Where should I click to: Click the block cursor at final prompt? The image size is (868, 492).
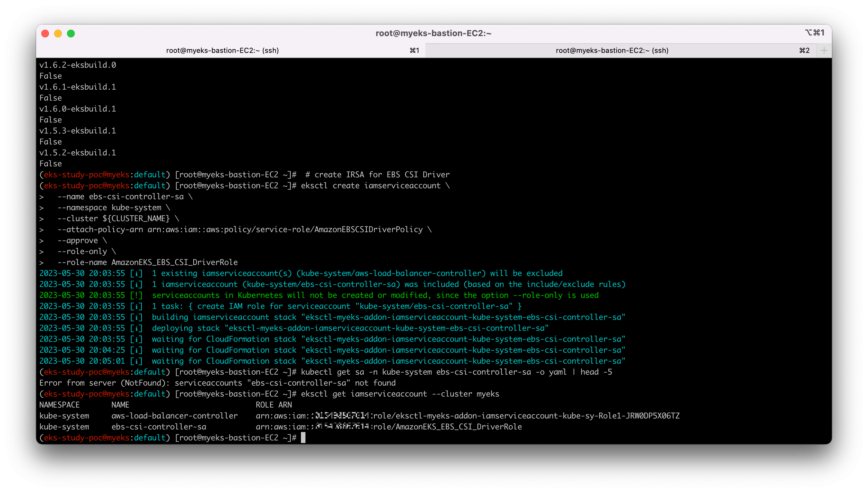coord(303,438)
